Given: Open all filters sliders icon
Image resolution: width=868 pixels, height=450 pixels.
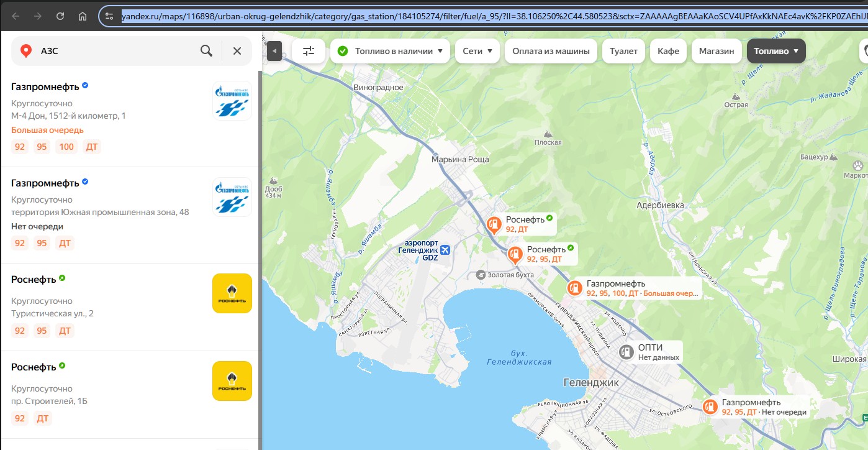Looking at the screenshot, I should pos(309,51).
